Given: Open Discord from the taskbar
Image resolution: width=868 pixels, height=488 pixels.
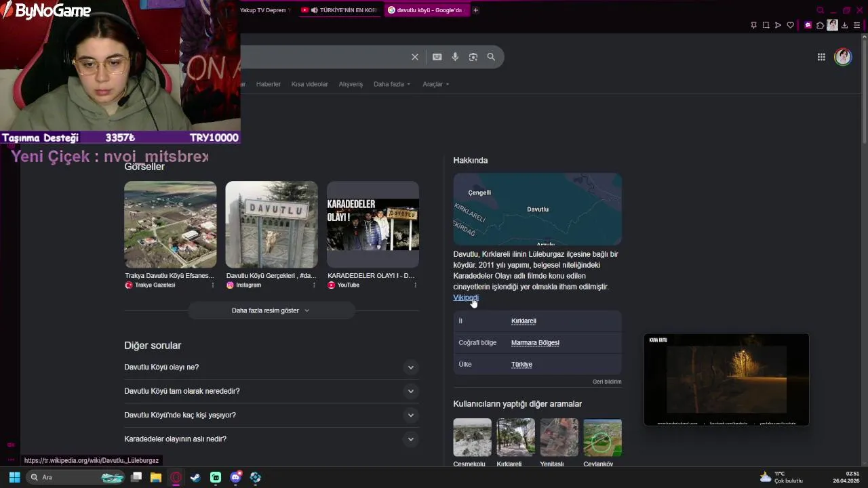Looking at the screenshot, I should 235,477.
